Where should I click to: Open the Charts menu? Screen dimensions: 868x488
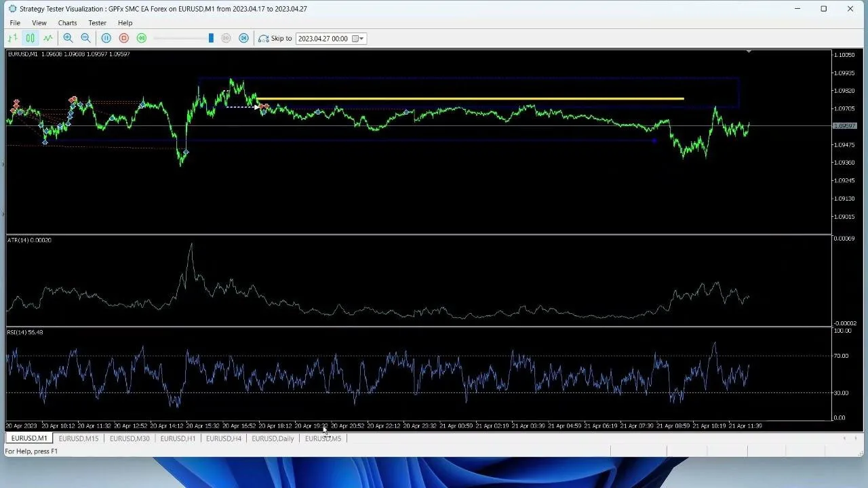tap(68, 23)
